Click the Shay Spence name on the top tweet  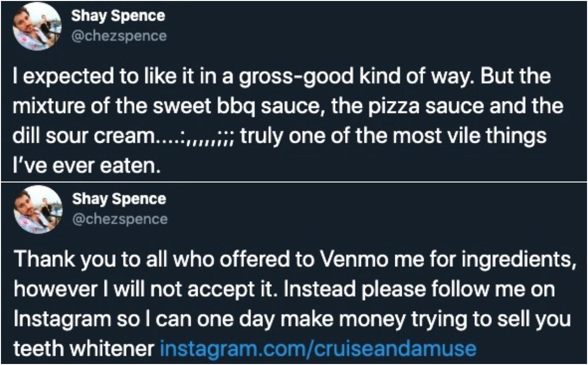(x=118, y=16)
